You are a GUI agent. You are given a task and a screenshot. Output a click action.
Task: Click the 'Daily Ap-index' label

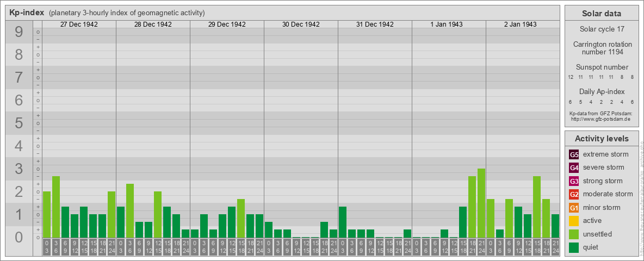pos(602,91)
